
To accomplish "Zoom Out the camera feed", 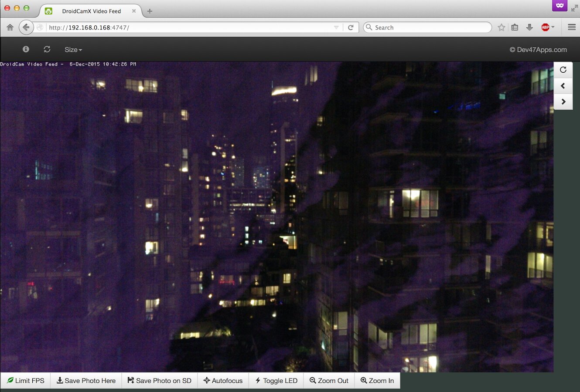I will pos(329,380).
